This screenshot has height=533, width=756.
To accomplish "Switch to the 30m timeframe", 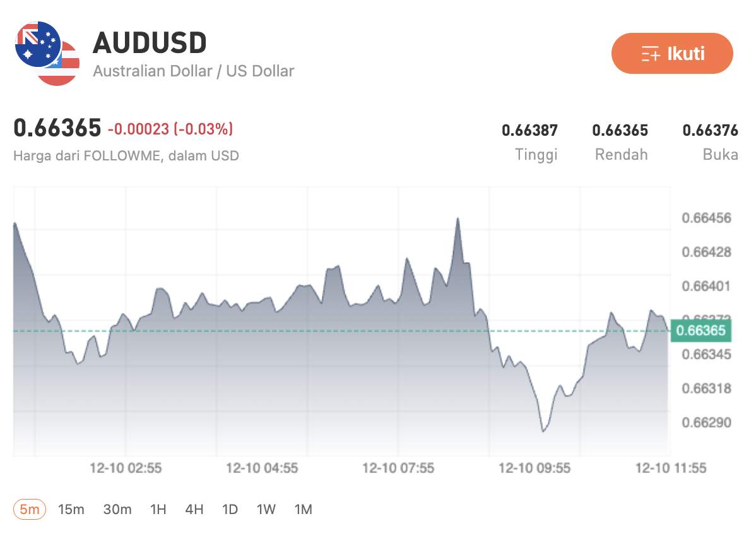I will click(117, 509).
